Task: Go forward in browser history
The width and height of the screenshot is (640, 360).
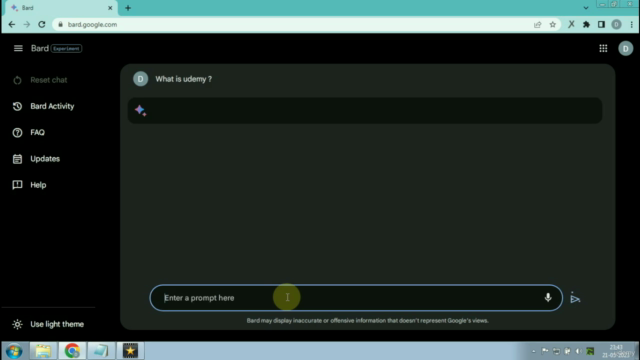Action: coord(27,24)
